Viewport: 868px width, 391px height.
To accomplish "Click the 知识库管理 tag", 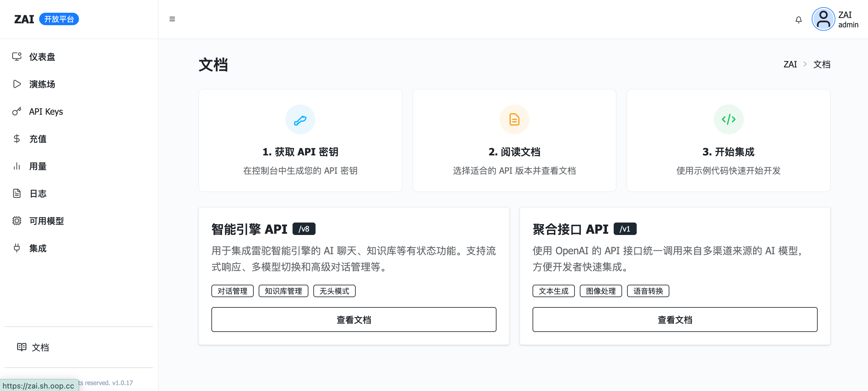I will coord(283,291).
